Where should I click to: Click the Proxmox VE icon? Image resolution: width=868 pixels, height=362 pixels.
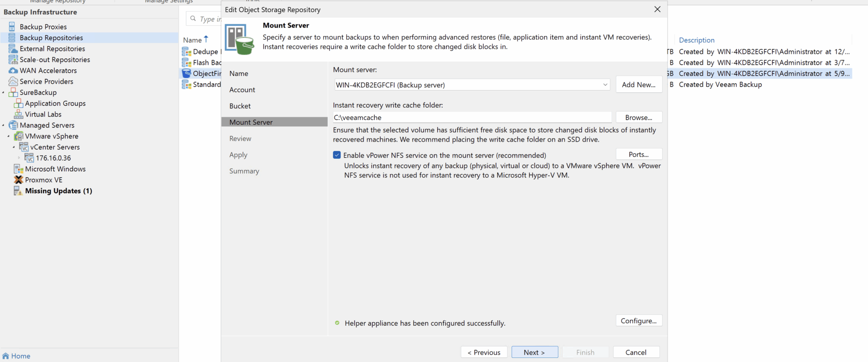click(19, 180)
